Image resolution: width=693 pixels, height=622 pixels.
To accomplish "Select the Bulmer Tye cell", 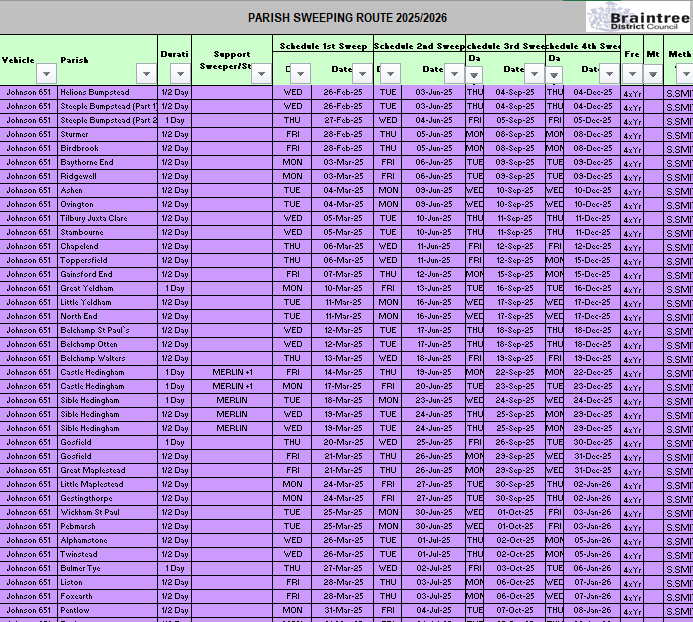I will tap(107, 568).
